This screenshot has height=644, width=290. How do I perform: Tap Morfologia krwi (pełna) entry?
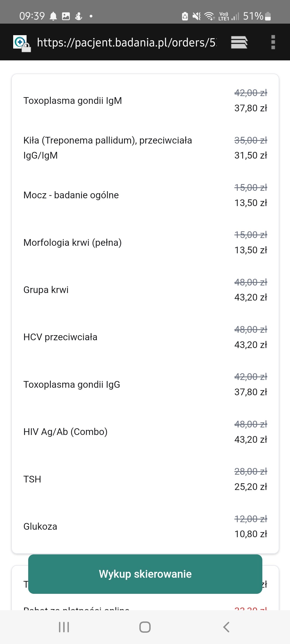pyautogui.click(x=73, y=243)
